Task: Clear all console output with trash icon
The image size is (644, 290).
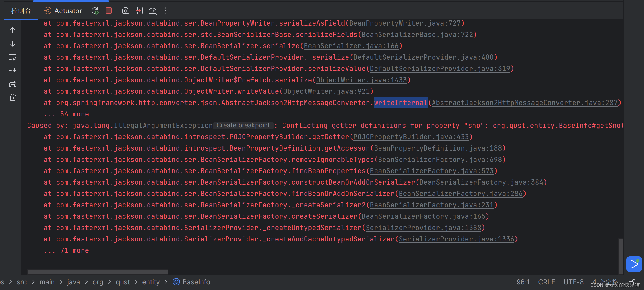Action: (x=13, y=97)
